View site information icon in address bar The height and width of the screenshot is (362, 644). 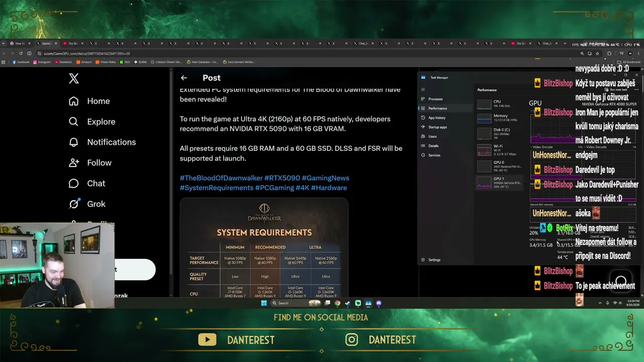[40, 53]
